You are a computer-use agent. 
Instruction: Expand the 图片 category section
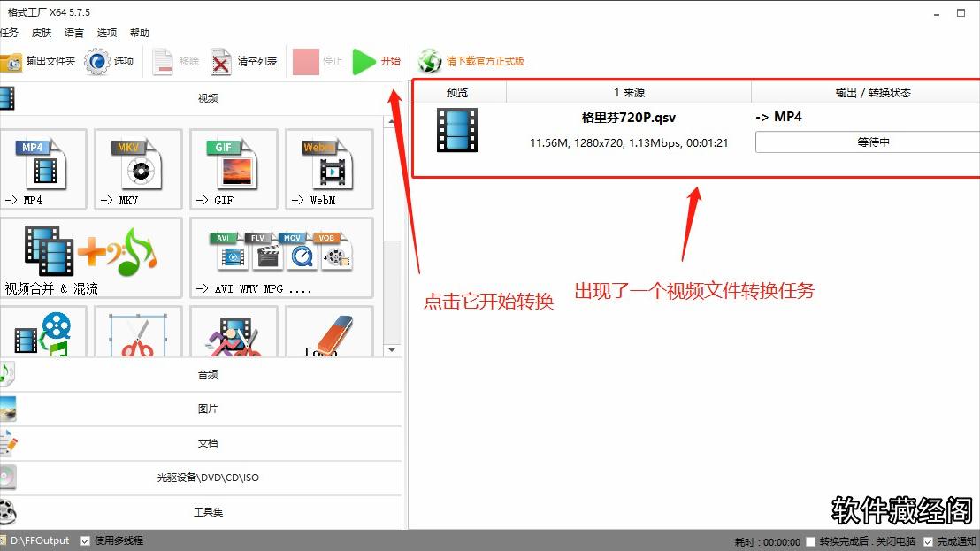tap(208, 409)
